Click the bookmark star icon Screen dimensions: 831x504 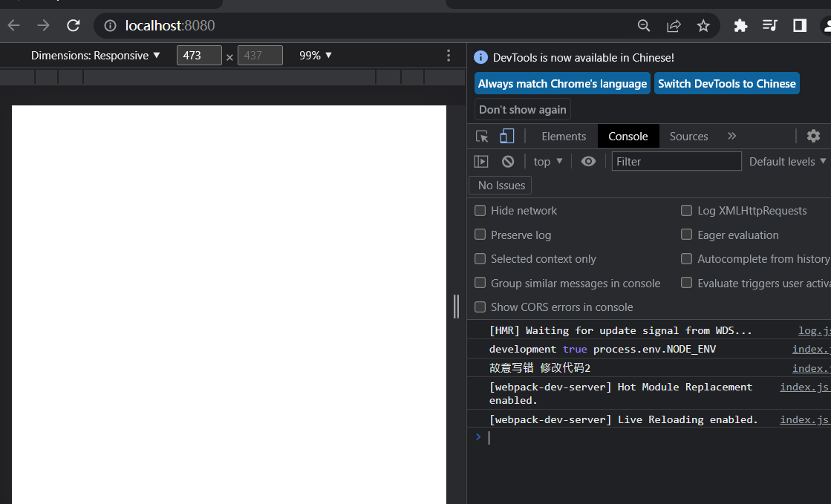click(x=703, y=25)
